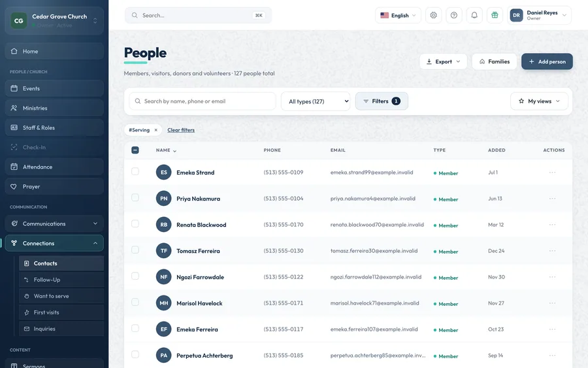Toggle the select-all checkbox in table header
Screen dimensions: 588x368
point(135,150)
